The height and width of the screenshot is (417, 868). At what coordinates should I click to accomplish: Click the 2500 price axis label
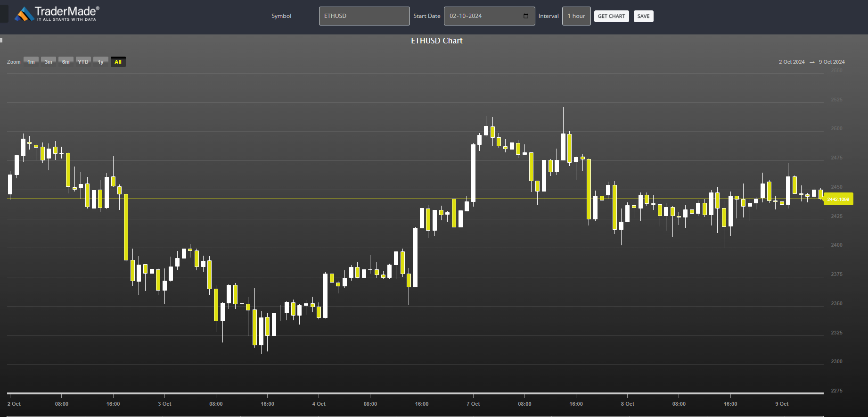tap(836, 128)
